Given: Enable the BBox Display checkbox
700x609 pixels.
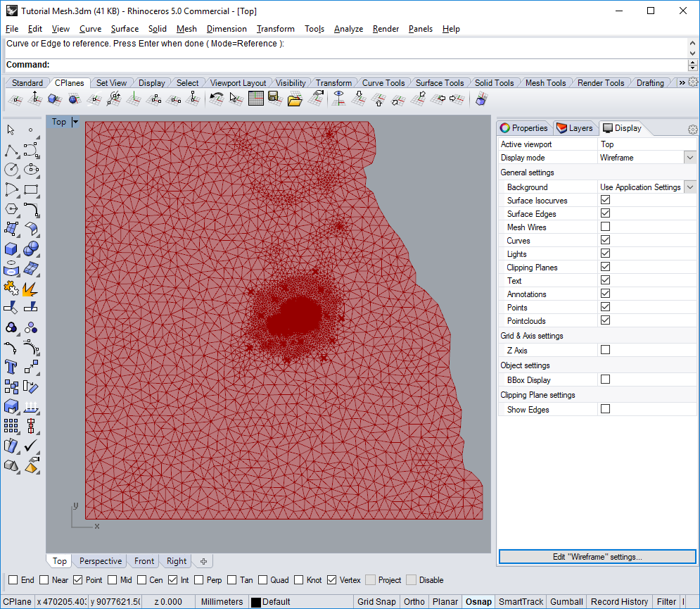Looking at the screenshot, I should [x=605, y=379].
